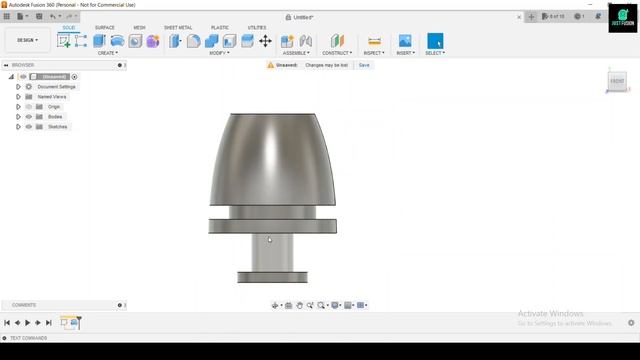This screenshot has height=360, width=640.
Task: Hide the Sketches folder
Action: coord(29,127)
